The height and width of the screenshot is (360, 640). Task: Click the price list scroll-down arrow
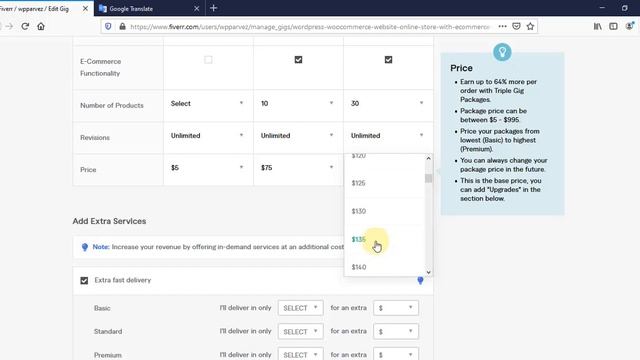pyautogui.click(x=428, y=272)
